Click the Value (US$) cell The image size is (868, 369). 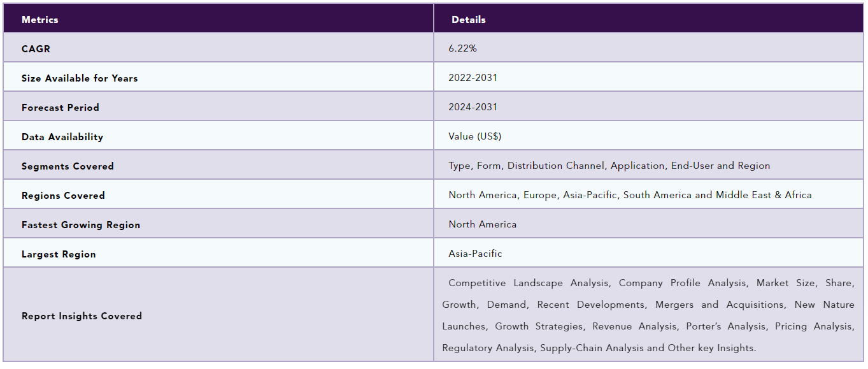tap(475, 136)
